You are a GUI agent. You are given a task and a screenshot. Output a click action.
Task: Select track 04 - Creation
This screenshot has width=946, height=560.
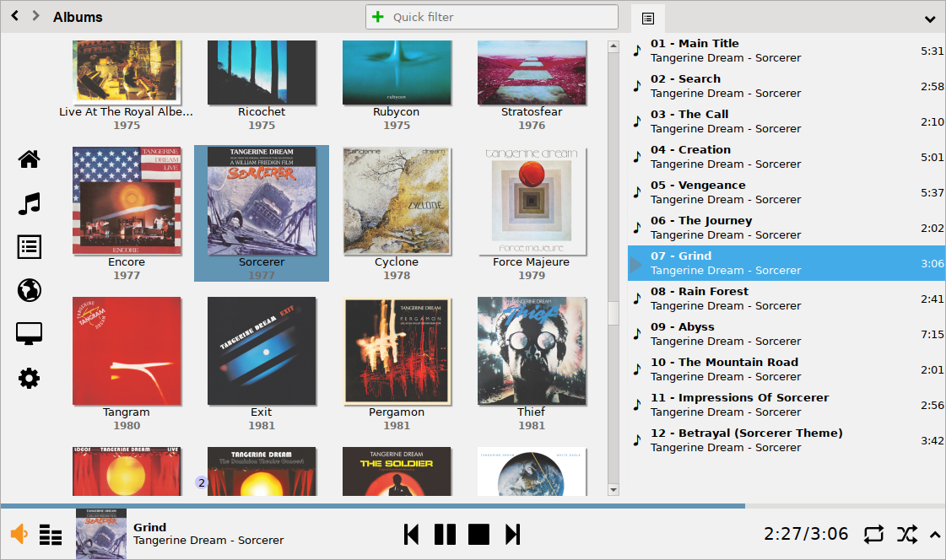787,157
